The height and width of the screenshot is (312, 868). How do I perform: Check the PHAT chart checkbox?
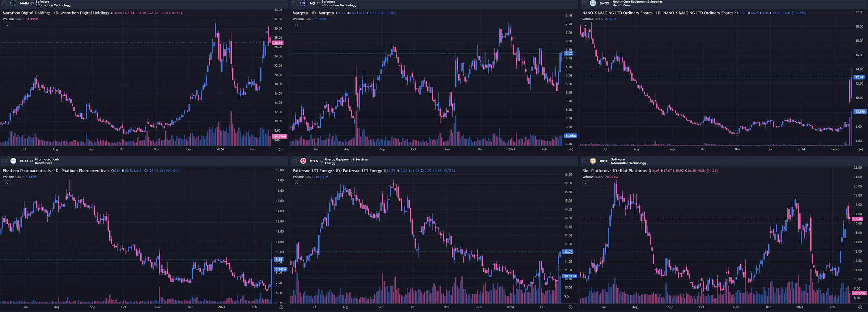5,161
